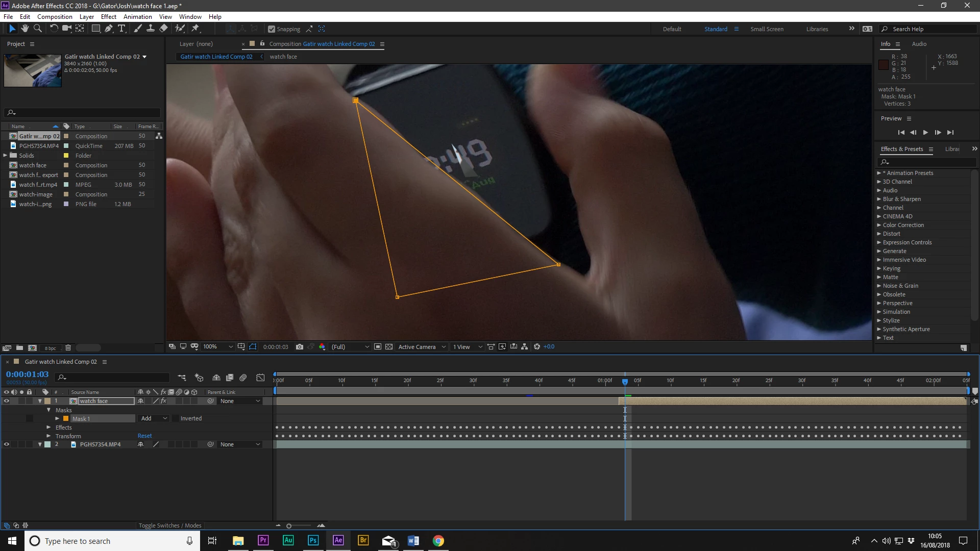This screenshot has height=551, width=980.
Task: Select the Hand tool
Action: click(x=24, y=29)
